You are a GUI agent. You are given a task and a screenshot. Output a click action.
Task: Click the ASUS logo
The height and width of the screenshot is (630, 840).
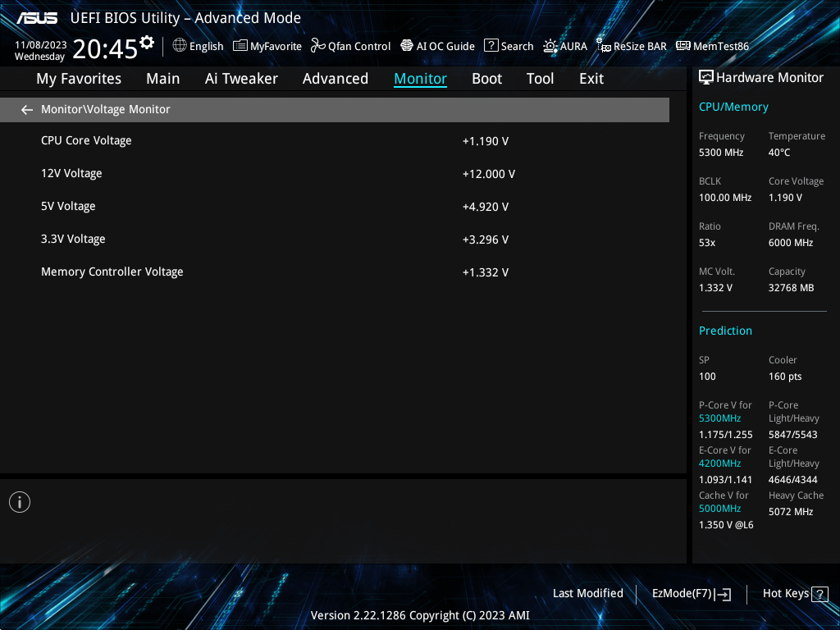(37, 18)
